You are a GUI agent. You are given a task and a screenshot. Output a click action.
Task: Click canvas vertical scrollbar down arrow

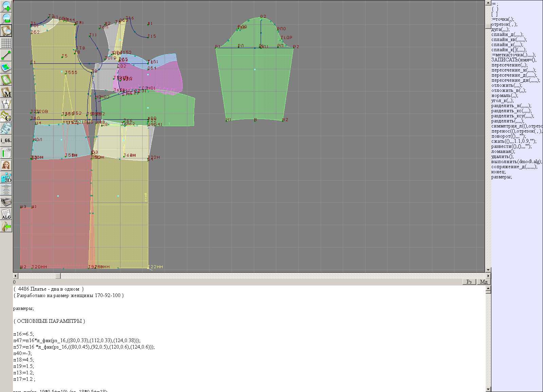tap(488, 270)
